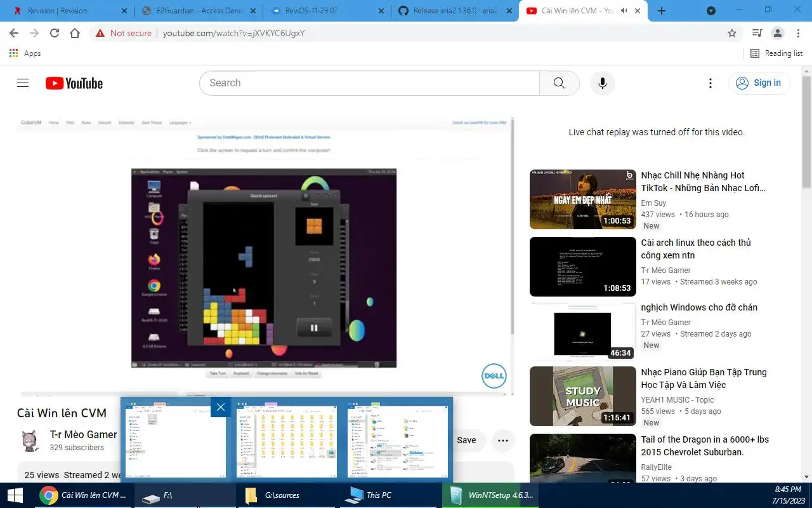Bookmark this page with star icon

tap(732, 33)
